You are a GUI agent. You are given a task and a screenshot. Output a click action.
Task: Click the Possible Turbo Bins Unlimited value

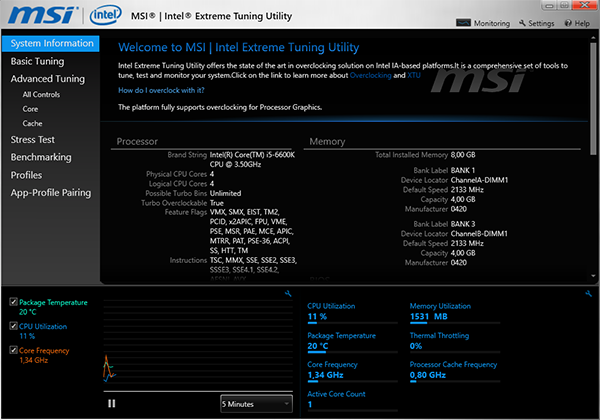tap(225, 193)
